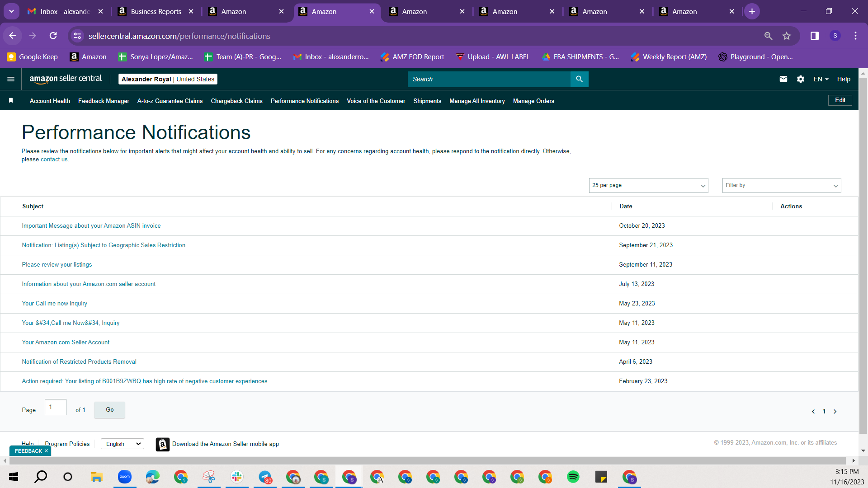Expand the Filter by dropdown
This screenshot has height=488, width=868.
click(x=782, y=185)
